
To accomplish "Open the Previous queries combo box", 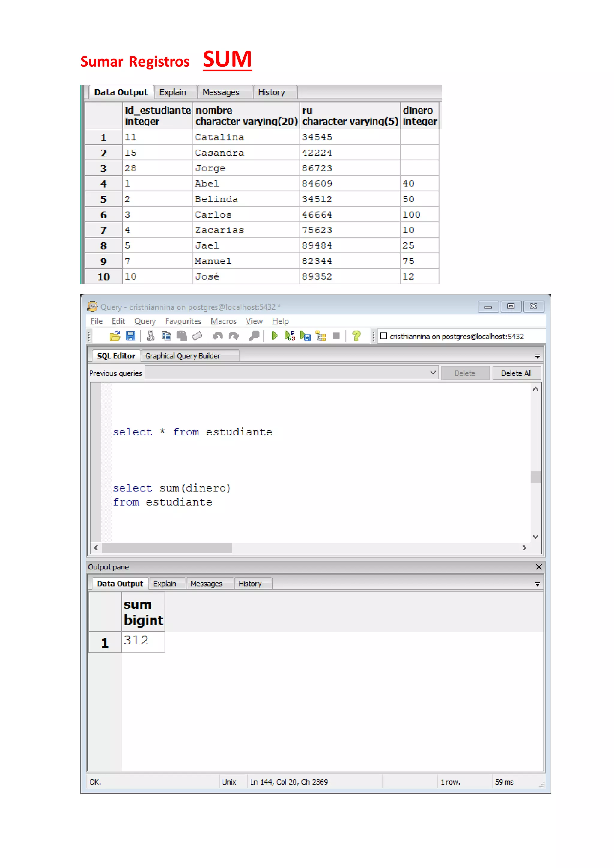I will (x=291, y=373).
